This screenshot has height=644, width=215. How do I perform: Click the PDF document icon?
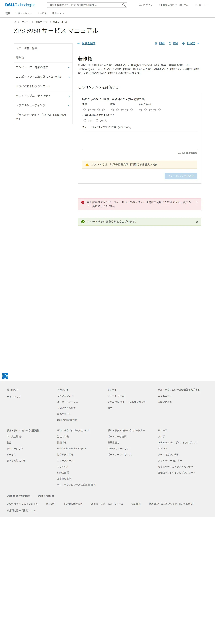click(170, 43)
